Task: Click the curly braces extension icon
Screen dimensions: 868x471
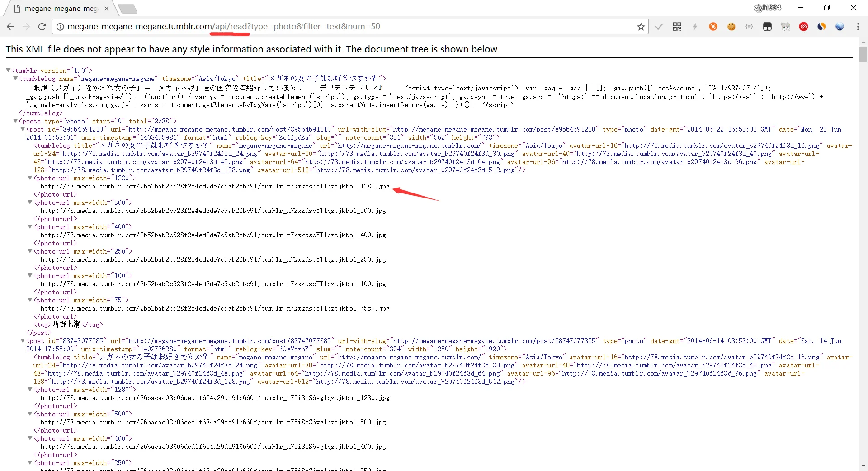Action: tap(749, 27)
